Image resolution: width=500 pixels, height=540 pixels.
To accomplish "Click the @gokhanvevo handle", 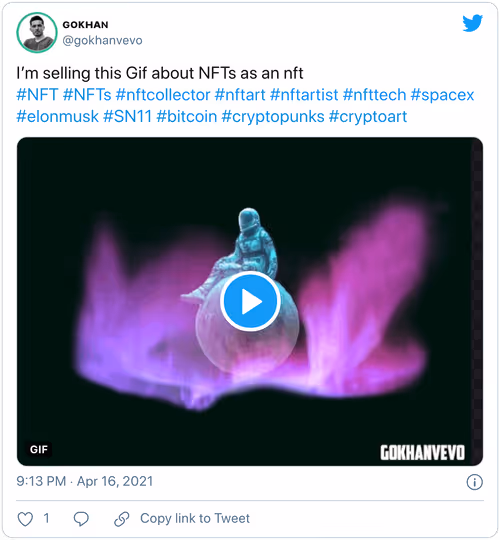I will (102, 41).
